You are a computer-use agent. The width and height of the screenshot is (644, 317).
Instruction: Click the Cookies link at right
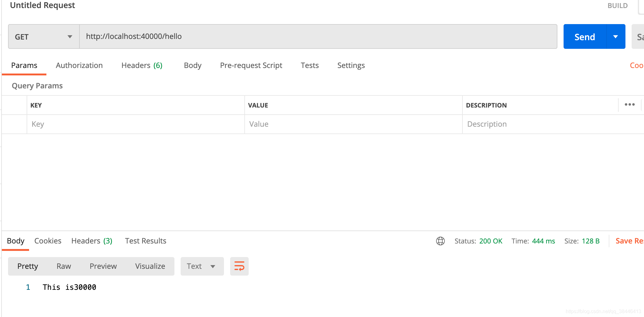tap(637, 66)
